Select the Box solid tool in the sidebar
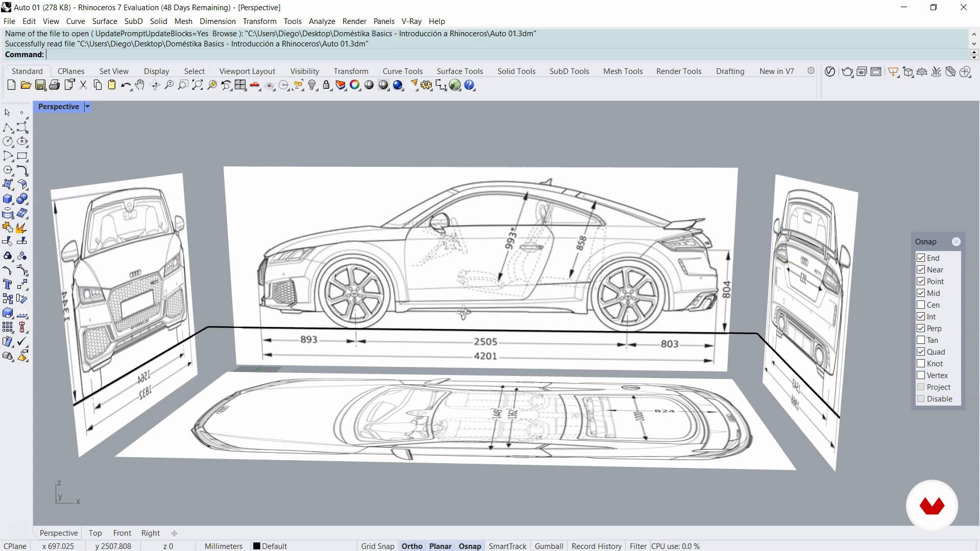Screen dimensions: 980x551 coord(8,199)
